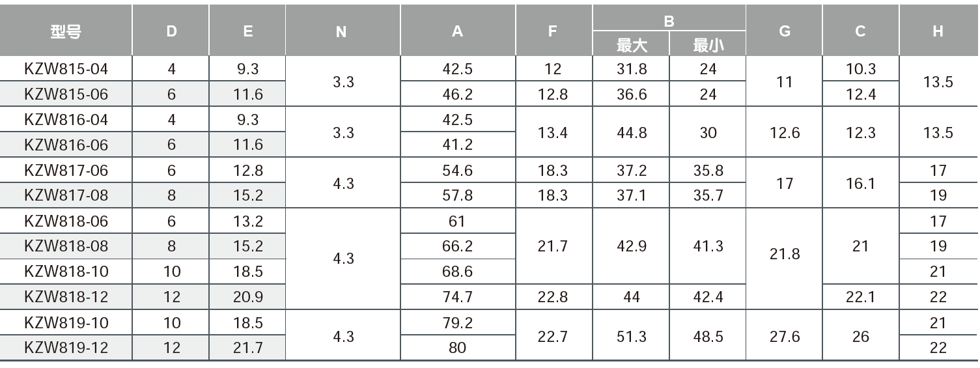The height and width of the screenshot is (368, 980).
Task: Click the 型号 column header
Action: 66,31
